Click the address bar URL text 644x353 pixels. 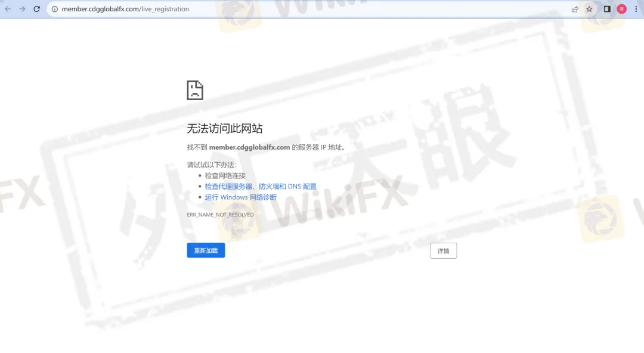(125, 9)
